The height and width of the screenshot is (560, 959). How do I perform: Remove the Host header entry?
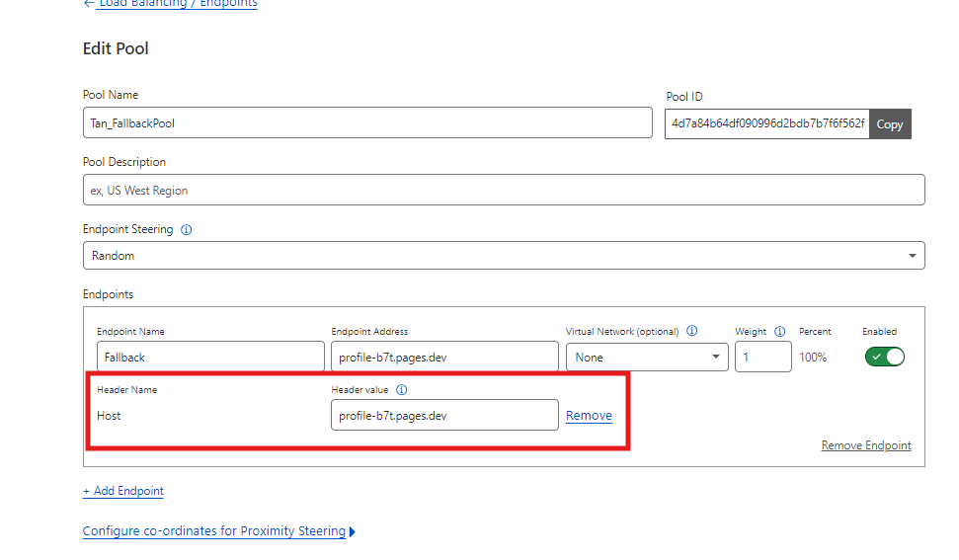pyautogui.click(x=589, y=416)
